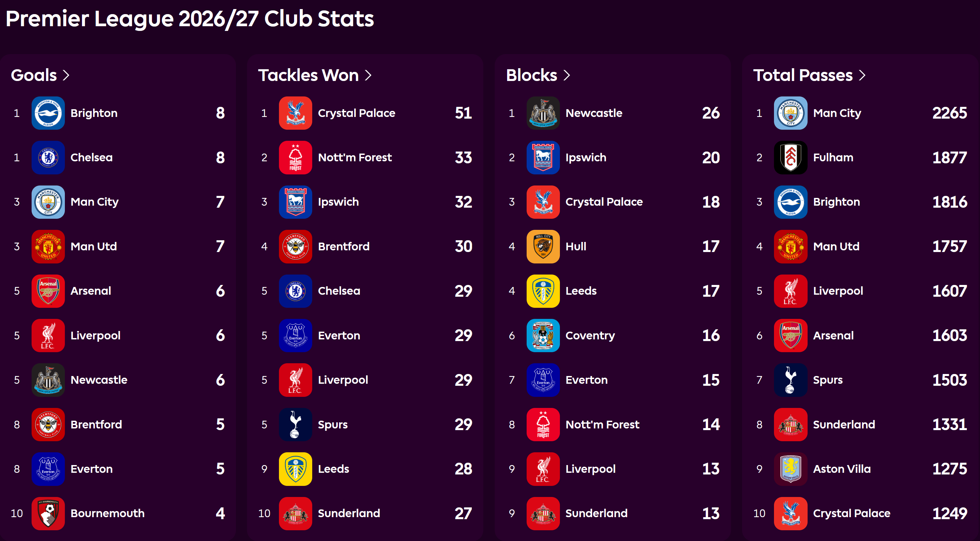980x541 pixels.
Task: Select the Spurs crest in Tackles Won
Action: [x=295, y=425]
